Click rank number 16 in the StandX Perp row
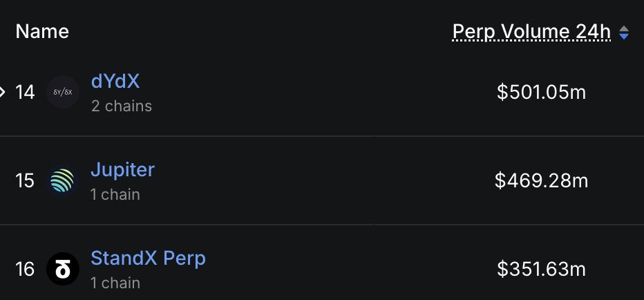Image resolution: width=644 pixels, height=300 pixels. [25, 269]
